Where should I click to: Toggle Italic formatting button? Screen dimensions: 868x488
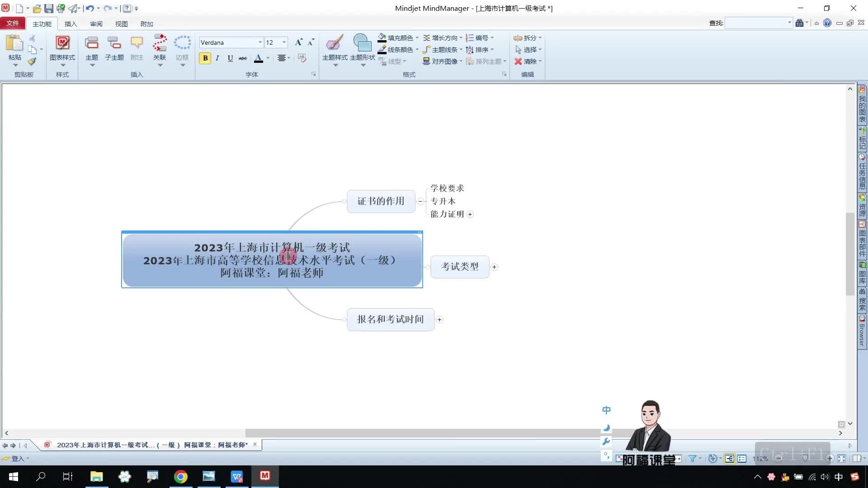pos(217,58)
